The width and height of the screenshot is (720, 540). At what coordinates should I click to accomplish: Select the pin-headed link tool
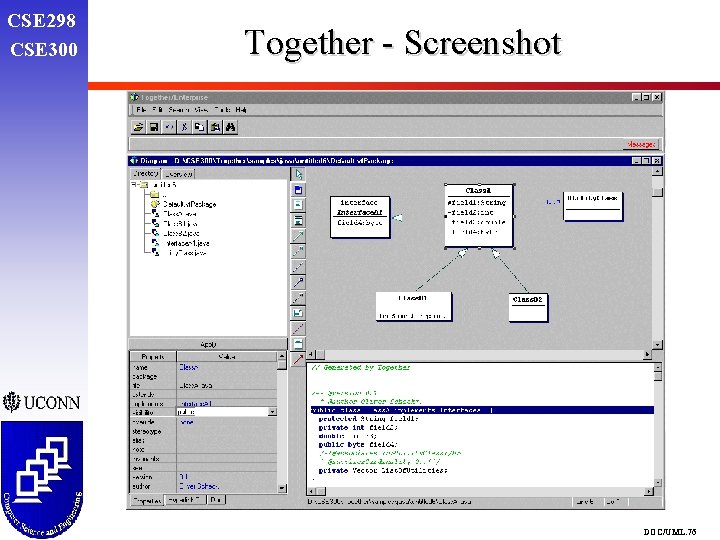click(x=298, y=282)
